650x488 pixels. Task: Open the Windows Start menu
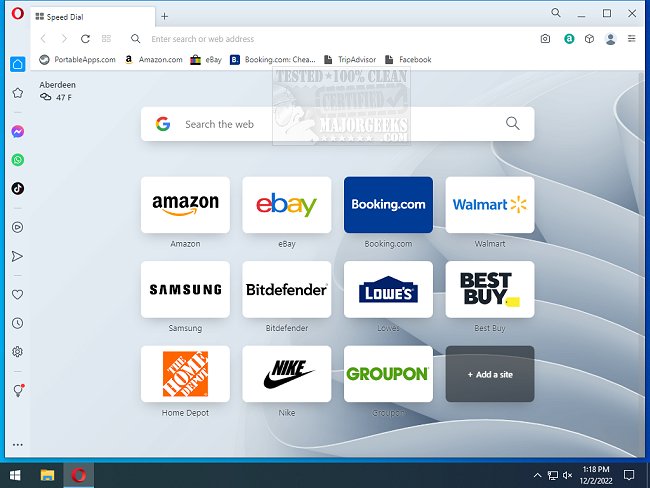[x=15, y=474]
